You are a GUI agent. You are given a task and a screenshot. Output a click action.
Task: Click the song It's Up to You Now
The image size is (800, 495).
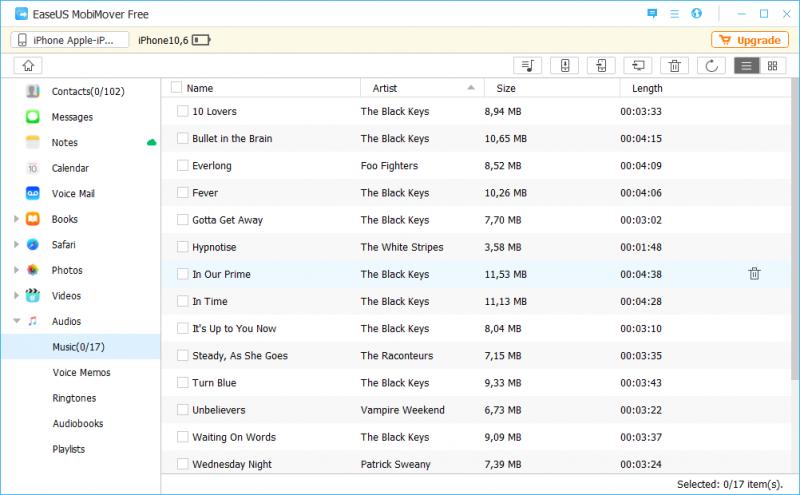coord(234,329)
